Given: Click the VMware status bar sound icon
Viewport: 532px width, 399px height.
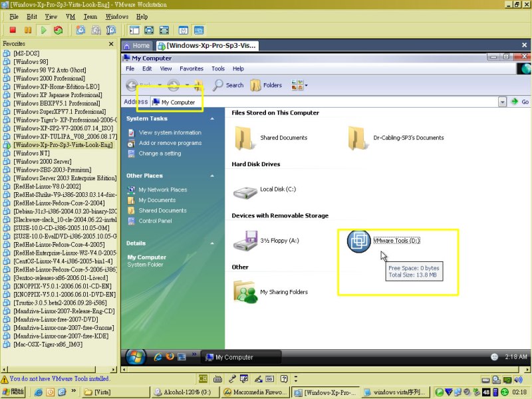Looking at the screenshot, I should [x=518, y=380].
